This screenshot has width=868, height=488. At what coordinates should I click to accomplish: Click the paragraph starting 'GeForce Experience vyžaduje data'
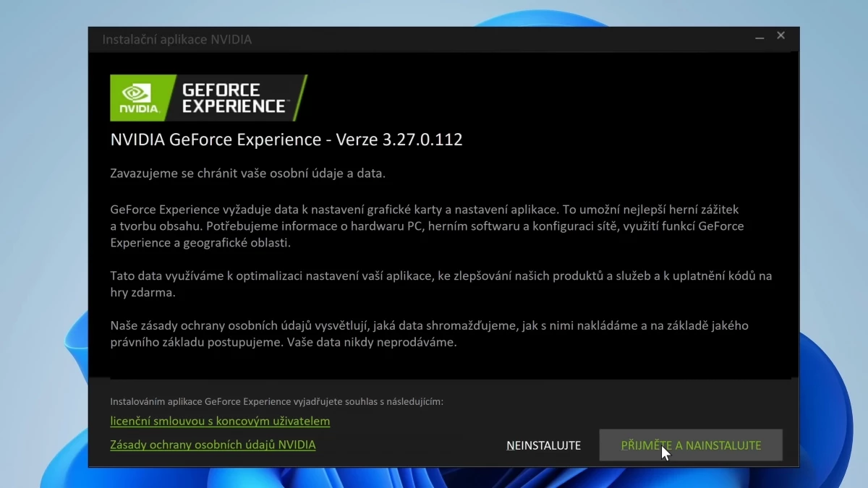427,226
